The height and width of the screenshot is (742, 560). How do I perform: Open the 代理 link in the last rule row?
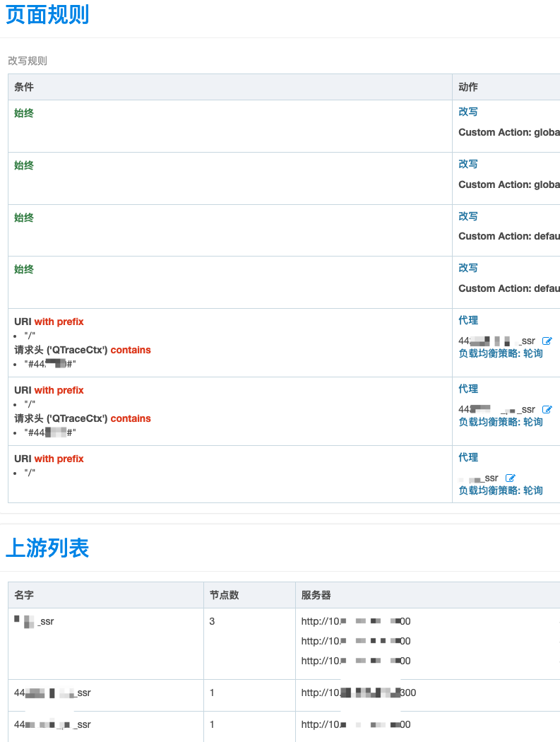(x=468, y=458)
